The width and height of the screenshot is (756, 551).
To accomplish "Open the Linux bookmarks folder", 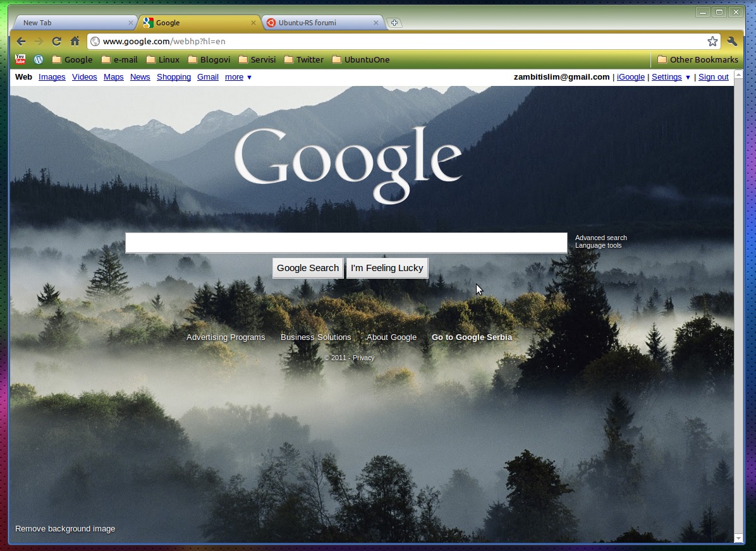I will coord(163,60).
